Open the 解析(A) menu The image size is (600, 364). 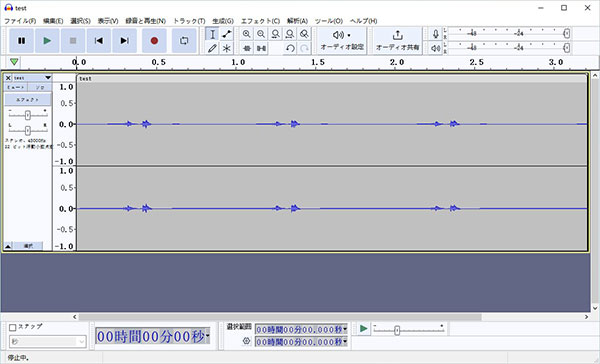pyautogui.click(x=297, y=21)
